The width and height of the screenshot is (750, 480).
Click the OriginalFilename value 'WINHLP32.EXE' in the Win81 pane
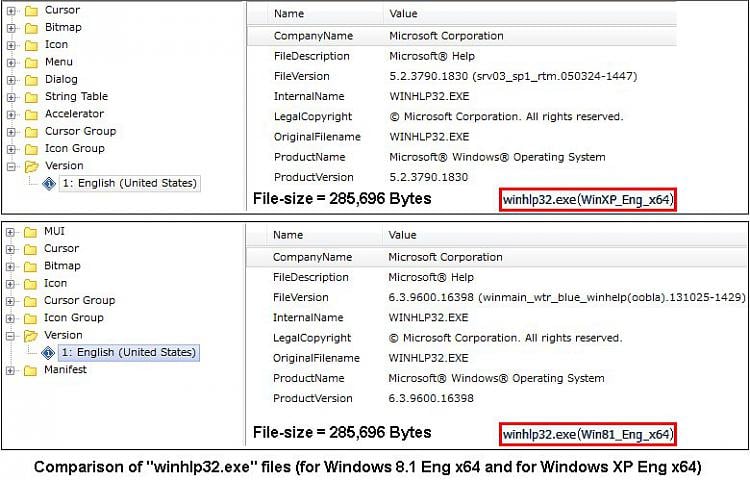428,358
